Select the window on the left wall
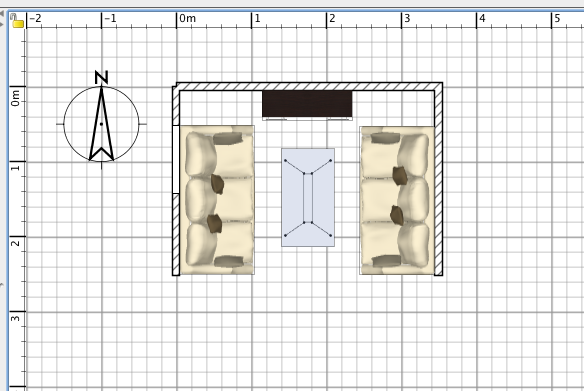 click(x=176, y=159)
